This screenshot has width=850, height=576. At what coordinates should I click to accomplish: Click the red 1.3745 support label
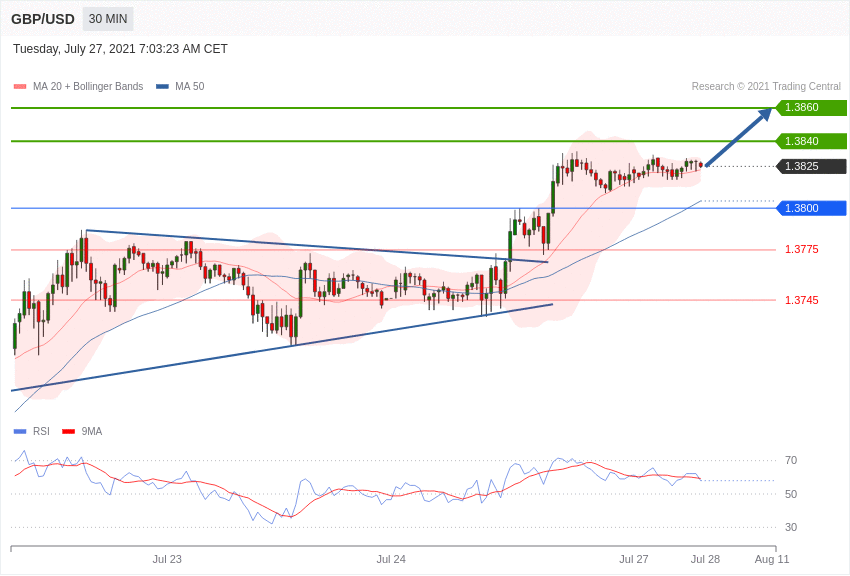[x=801, y=300]
